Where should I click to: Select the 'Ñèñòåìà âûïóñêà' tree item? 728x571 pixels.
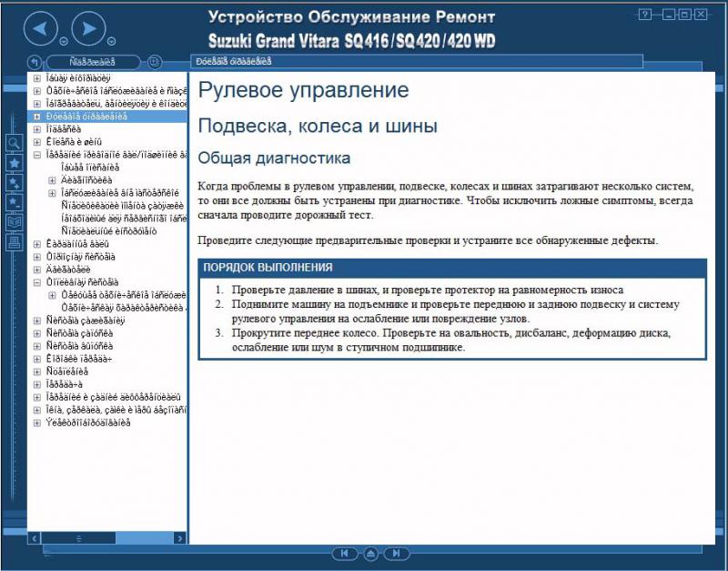(x=79, y=346)
